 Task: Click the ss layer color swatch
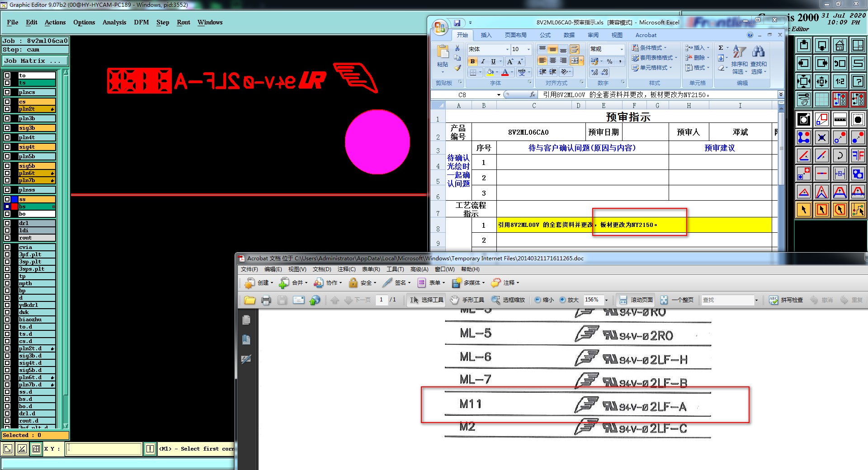[15, 199]
